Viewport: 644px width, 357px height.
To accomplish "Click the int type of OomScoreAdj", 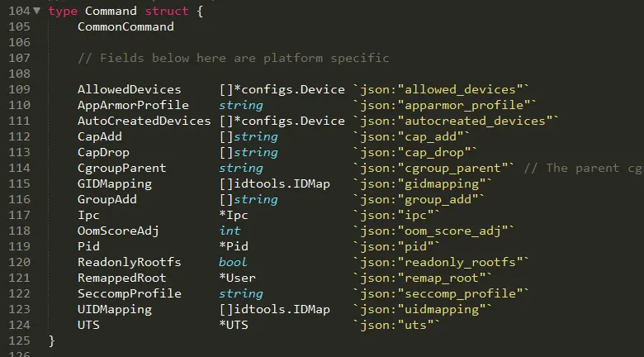I will (230, 231).
